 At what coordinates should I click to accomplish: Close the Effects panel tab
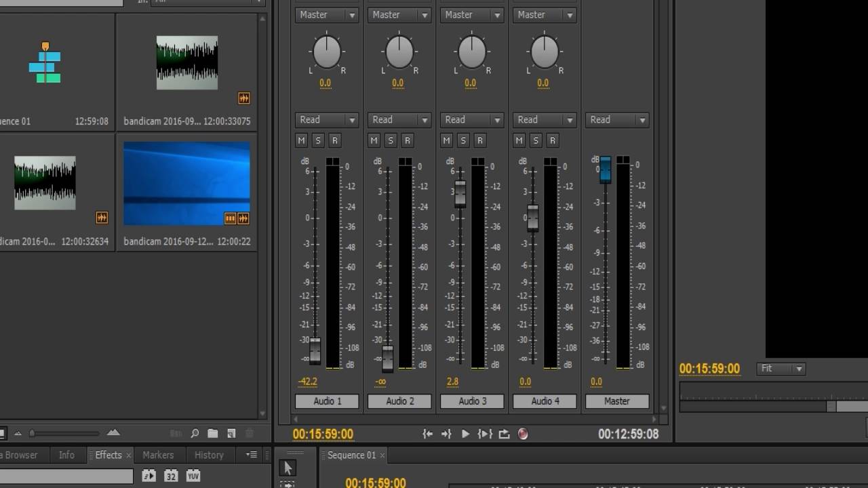[x=128, y=455]
